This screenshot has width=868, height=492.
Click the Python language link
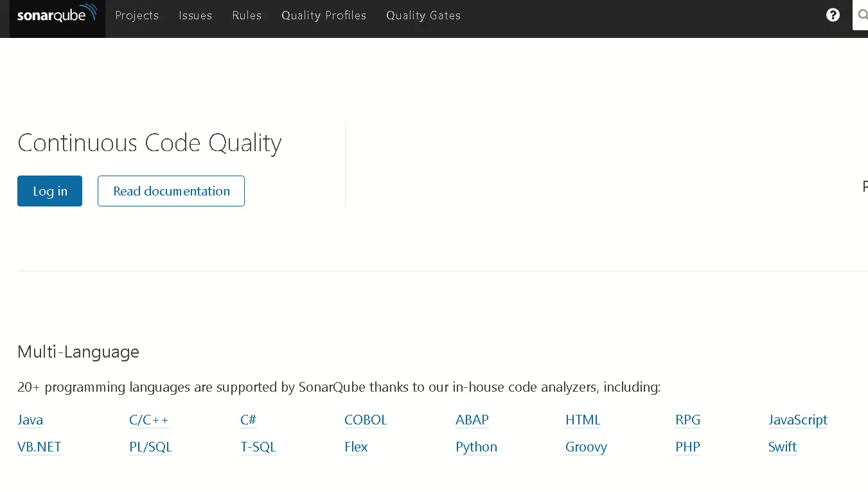pos(476,447)
